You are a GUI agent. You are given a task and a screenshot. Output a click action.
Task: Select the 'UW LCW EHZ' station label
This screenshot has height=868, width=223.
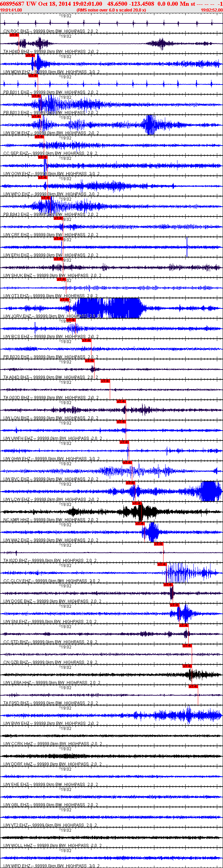[16, 499]
